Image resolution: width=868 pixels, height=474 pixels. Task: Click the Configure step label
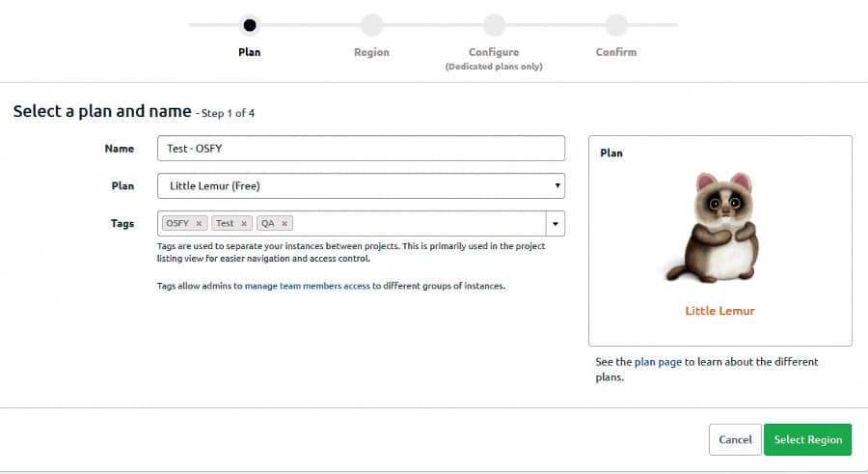tap(494, 52)
